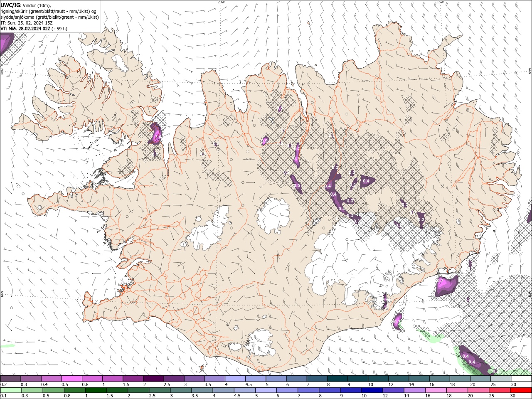
Task: Click the light lavender swatch above upper-row label 4
Action: [x=235, y=379]
